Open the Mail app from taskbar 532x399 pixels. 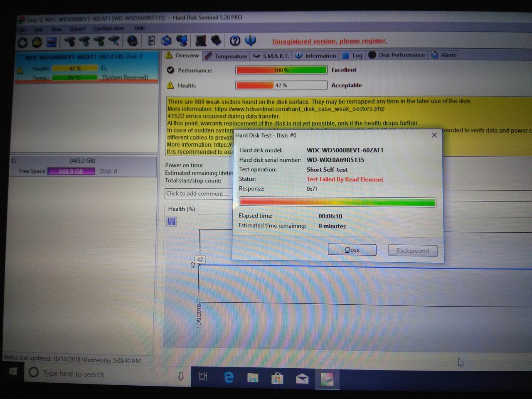pos(302,379)
